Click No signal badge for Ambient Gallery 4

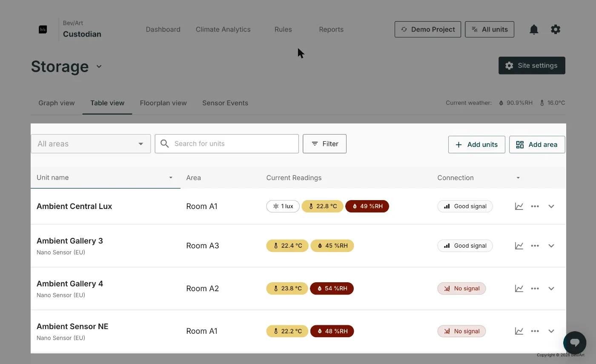tap(461, 289)
